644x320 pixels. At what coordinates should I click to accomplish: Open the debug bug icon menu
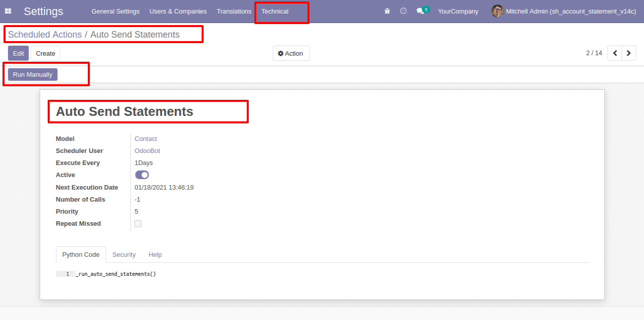click(x=387, y=11)
